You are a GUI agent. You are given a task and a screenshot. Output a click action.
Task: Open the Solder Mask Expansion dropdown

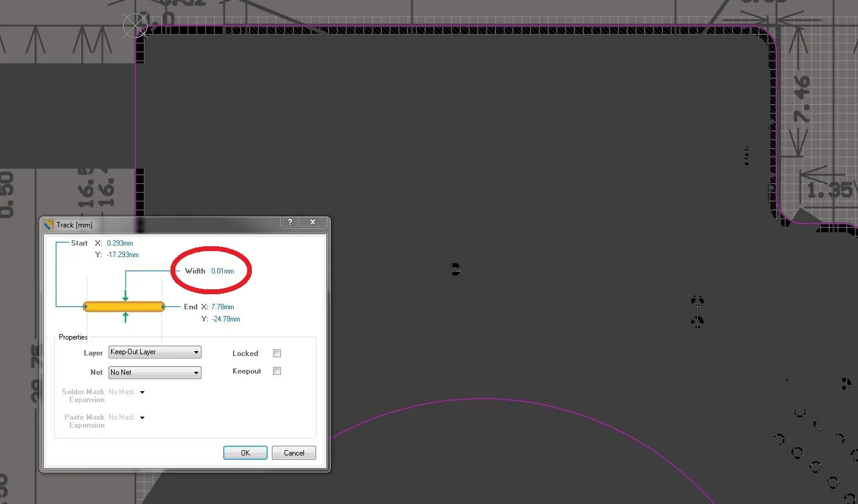pyautogui.click(x=142, y=392)
